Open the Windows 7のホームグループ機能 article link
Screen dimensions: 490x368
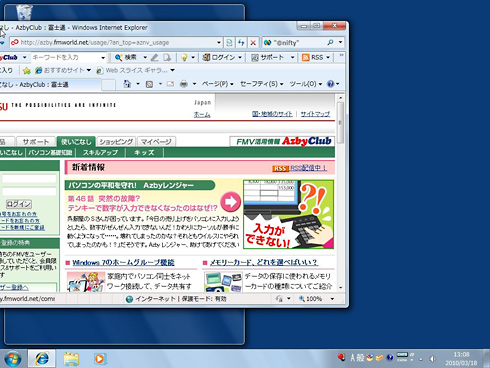point(123,263)
